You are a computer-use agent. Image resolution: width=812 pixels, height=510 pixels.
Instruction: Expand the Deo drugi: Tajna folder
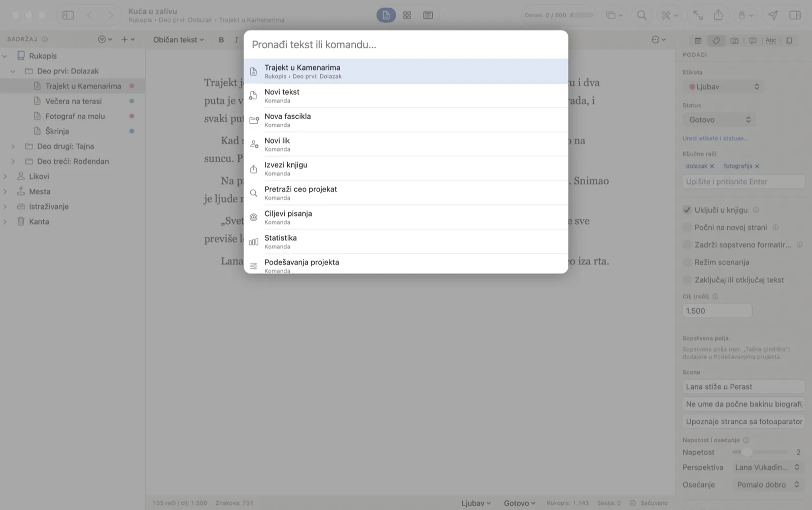click(x=13, y=146)
